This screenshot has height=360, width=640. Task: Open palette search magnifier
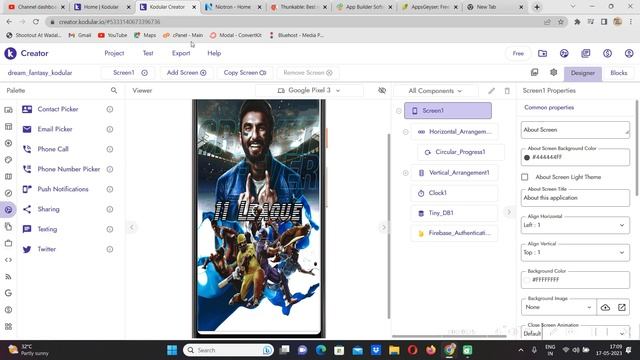114,90
